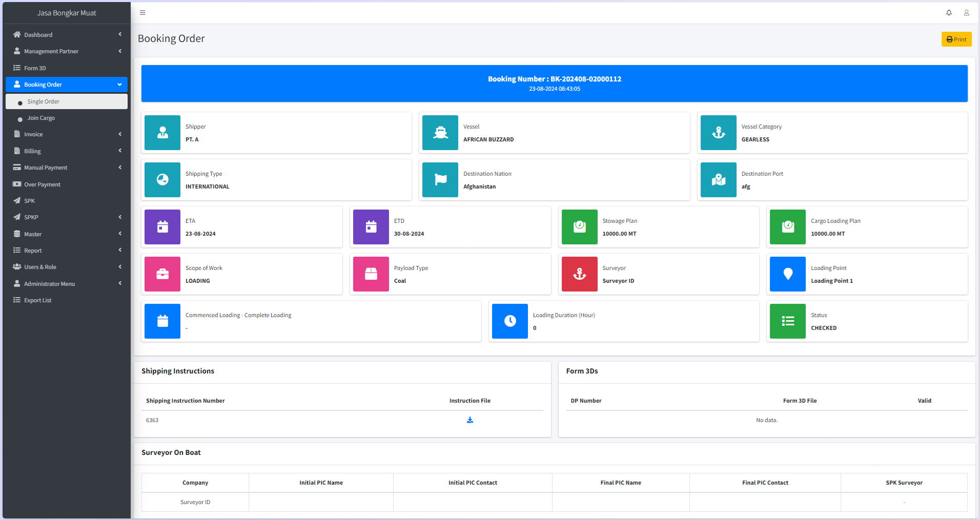Click the Destination Port map icon

click(x=718, y=180)
